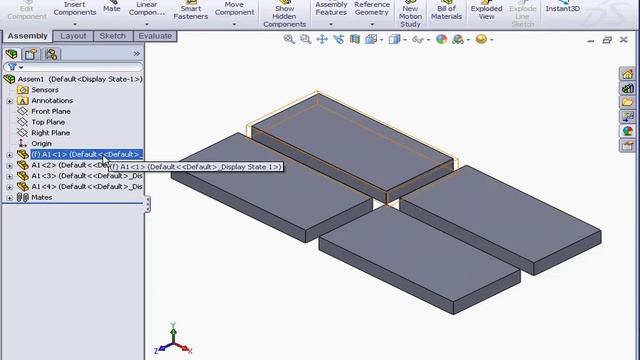Open the Design Library task pane icon
Screen dimensions: 640x360
[627, 88]
